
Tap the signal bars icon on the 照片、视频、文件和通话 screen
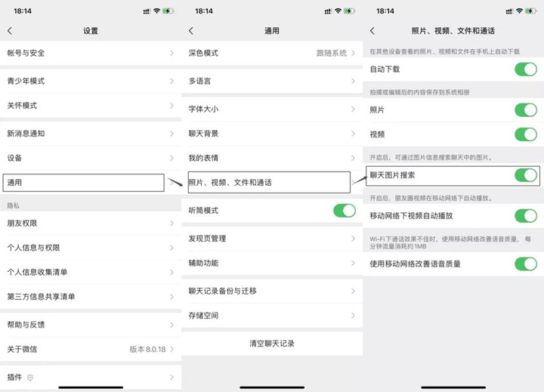tap(508, 11)
